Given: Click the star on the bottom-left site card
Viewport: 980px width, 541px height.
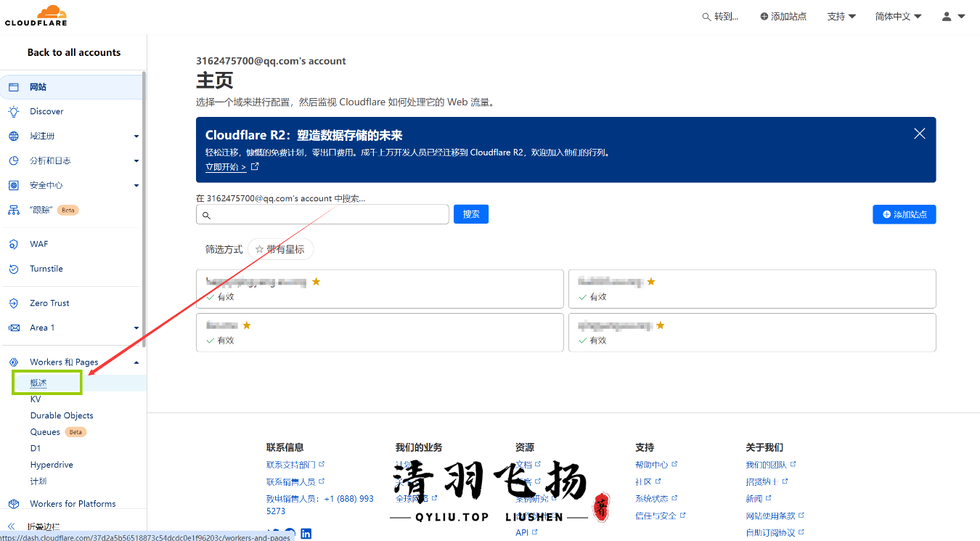Looking at the screenshot, I should pyautogui.click(x=247, y=325).
